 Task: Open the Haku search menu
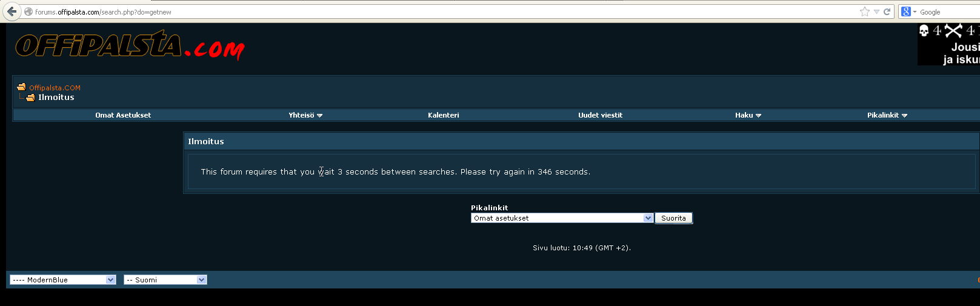(747, 115)
